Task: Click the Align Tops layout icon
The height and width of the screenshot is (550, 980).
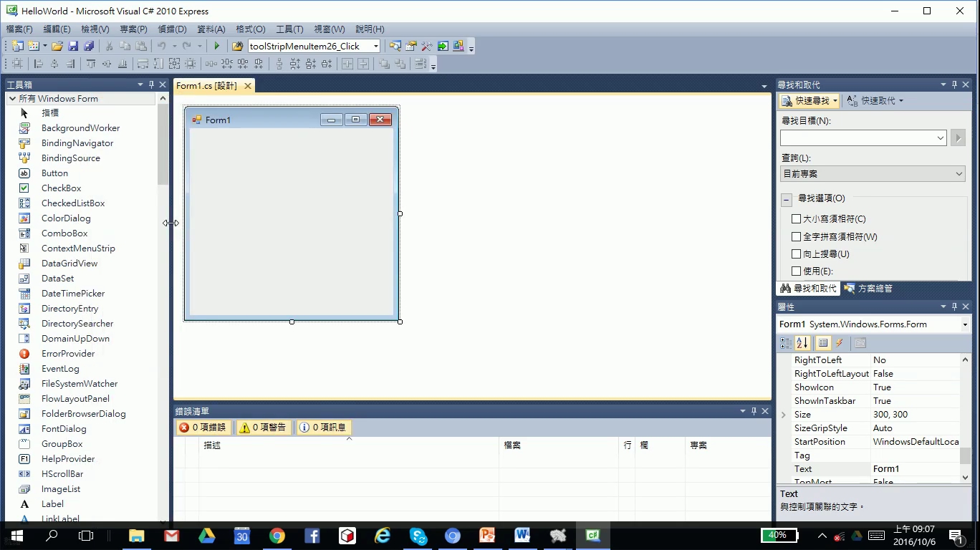Action: pos(91,64)
